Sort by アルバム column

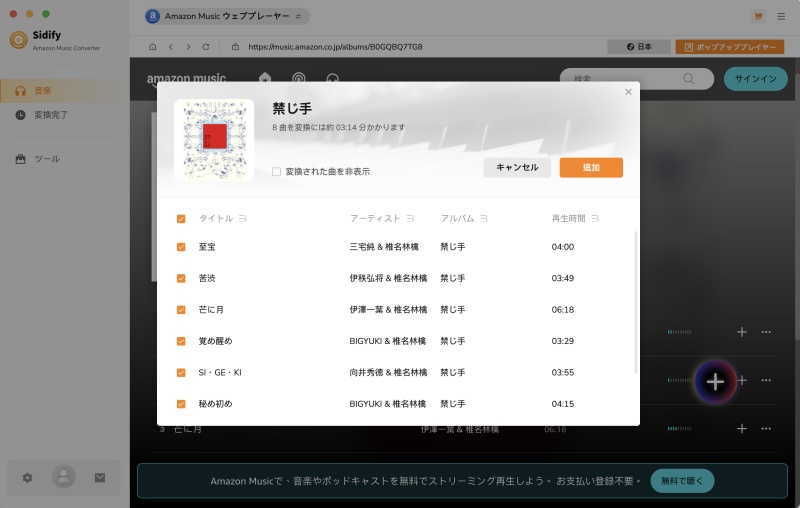point(484,218)
